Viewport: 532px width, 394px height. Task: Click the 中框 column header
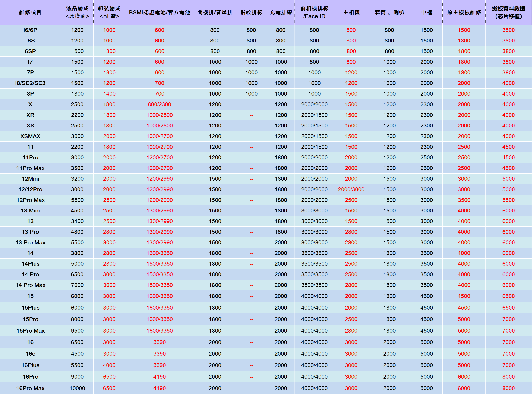coord(426,12)
